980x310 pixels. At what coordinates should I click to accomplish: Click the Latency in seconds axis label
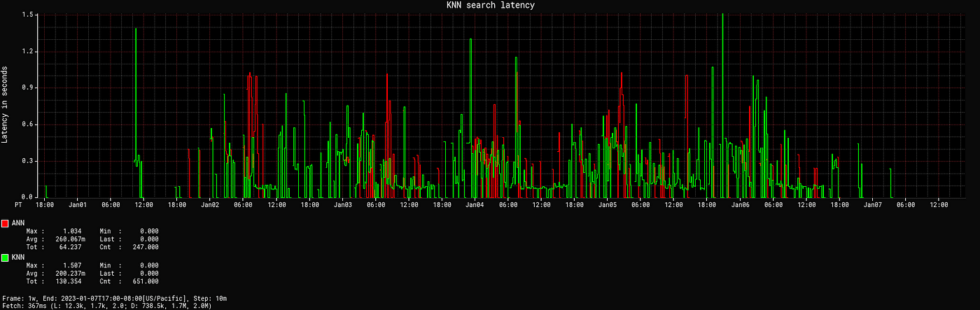tap(6, 105)
